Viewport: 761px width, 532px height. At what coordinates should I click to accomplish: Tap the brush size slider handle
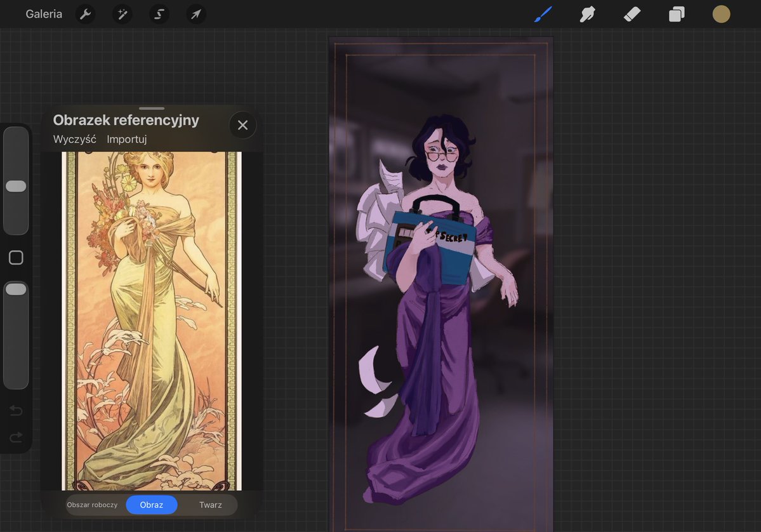[16, 187]
